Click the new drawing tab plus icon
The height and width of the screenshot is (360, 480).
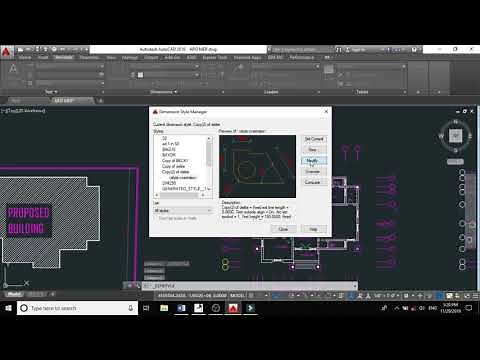click(100, 100)
